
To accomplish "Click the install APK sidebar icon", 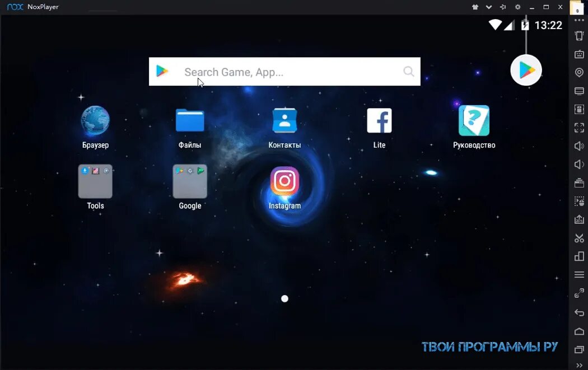I will tap(579, 219).
